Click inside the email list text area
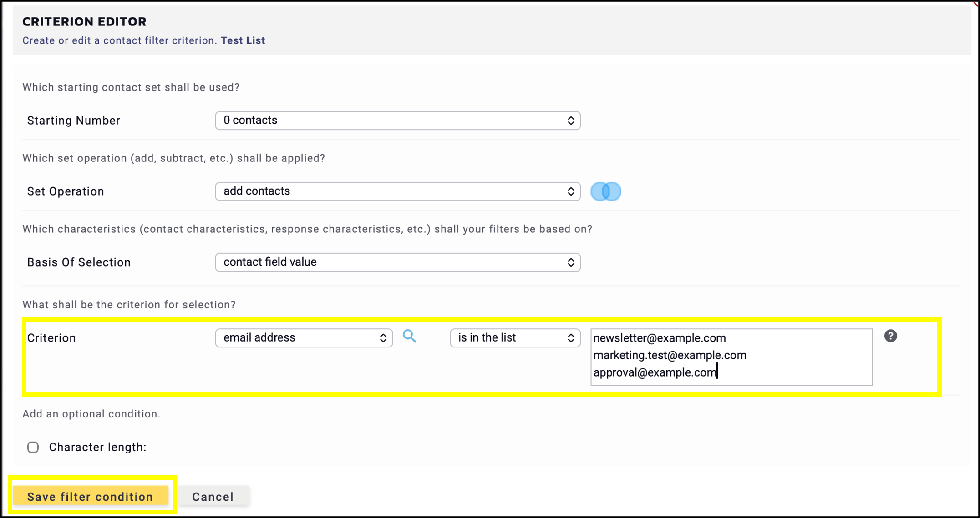980x518 pixels. coord(731,357)
